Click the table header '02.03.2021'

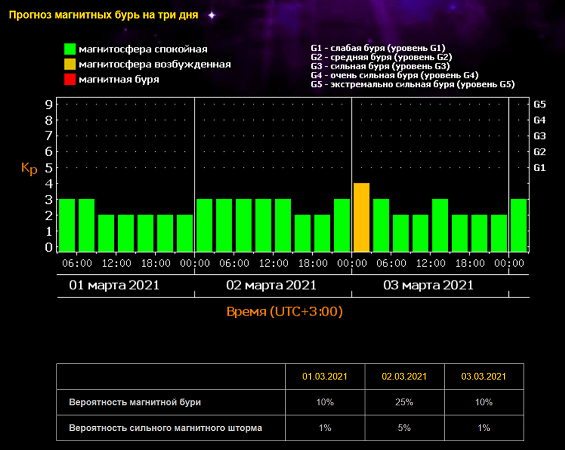tap(404, 377)
